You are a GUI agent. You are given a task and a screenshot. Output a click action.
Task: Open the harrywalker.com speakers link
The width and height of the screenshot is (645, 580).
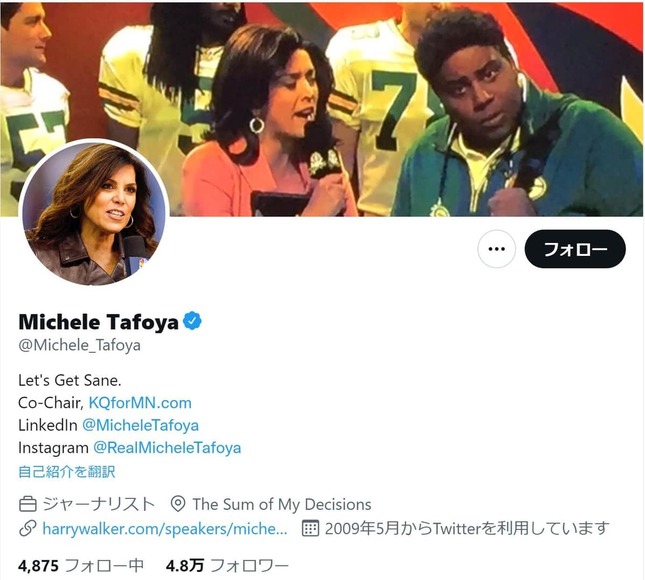click(x=165, y=529)
